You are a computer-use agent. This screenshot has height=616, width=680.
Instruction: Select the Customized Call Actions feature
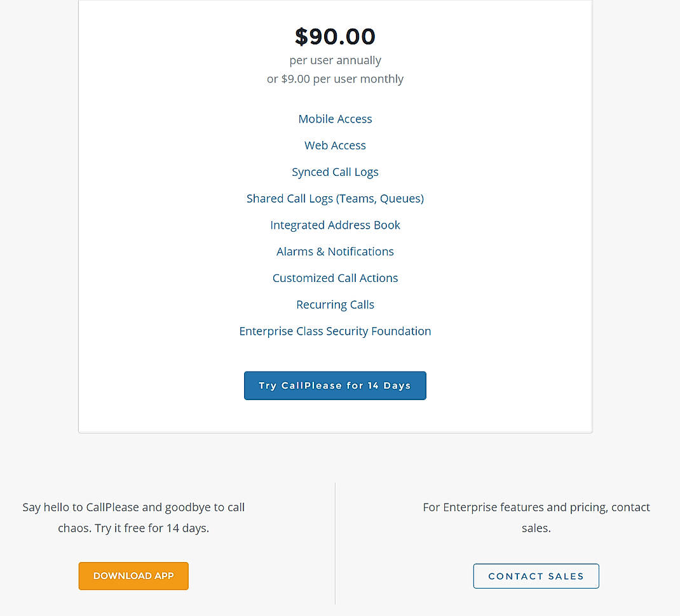(x=335, y=278)
